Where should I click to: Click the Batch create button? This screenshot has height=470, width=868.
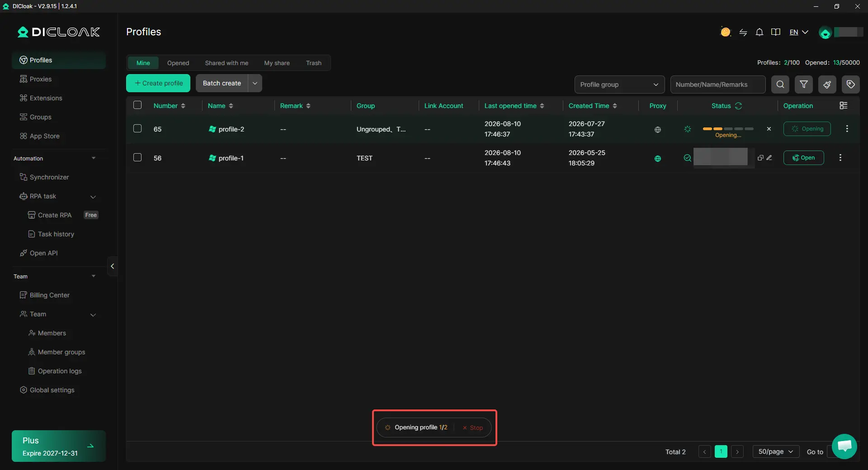[x=222, y=83]
